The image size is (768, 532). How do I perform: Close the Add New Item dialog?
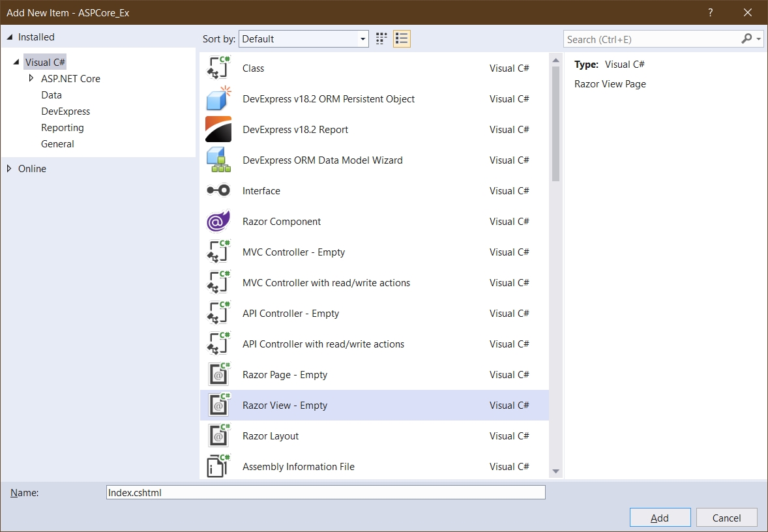pos(747,13)
